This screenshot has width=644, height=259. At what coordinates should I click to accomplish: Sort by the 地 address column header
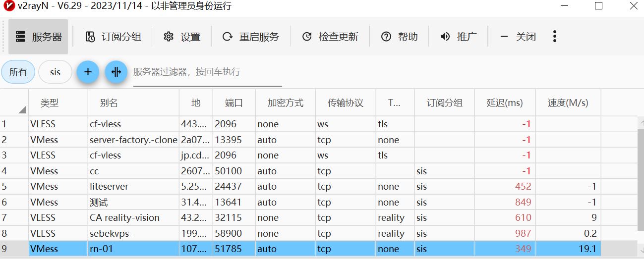[196, 103]
